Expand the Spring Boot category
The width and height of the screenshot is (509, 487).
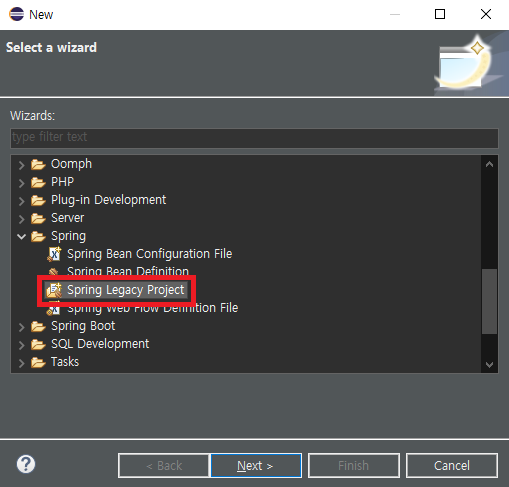pos(21,327)
